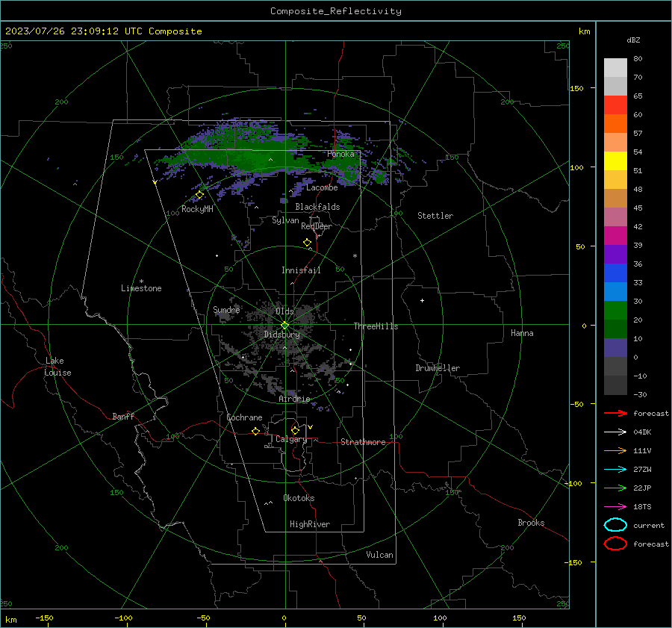Click the radar center marker at Didsbury
672x628 pixels.
tap(284, 326)
